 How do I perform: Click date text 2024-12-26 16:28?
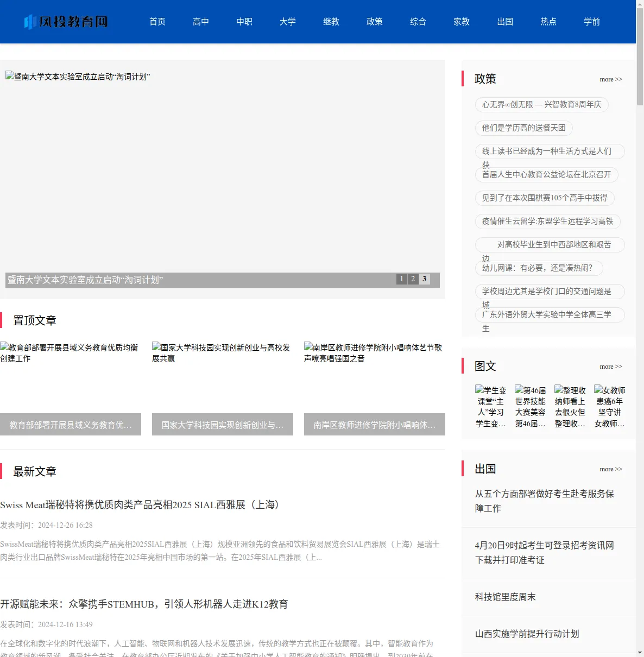click(65, 526)
